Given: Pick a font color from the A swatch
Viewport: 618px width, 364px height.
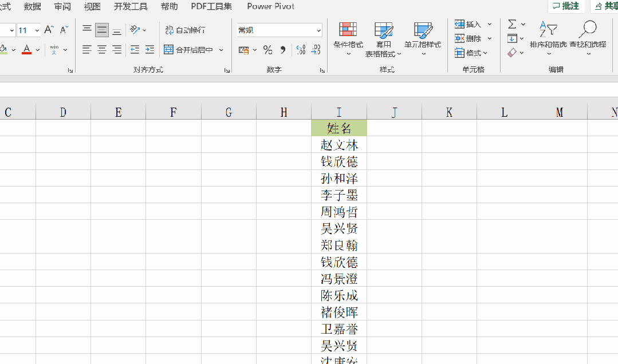Looking at the screenshot, I should pyautogui.click(x=27, y=50).
